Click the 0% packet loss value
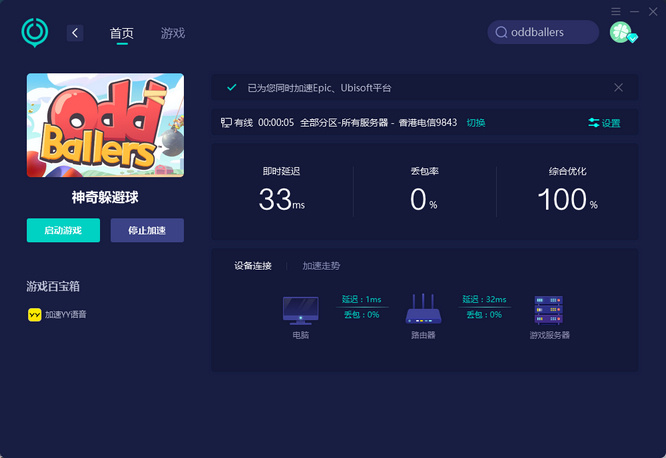The height and width of the screenshot is (458, 666). pos(424,199)
